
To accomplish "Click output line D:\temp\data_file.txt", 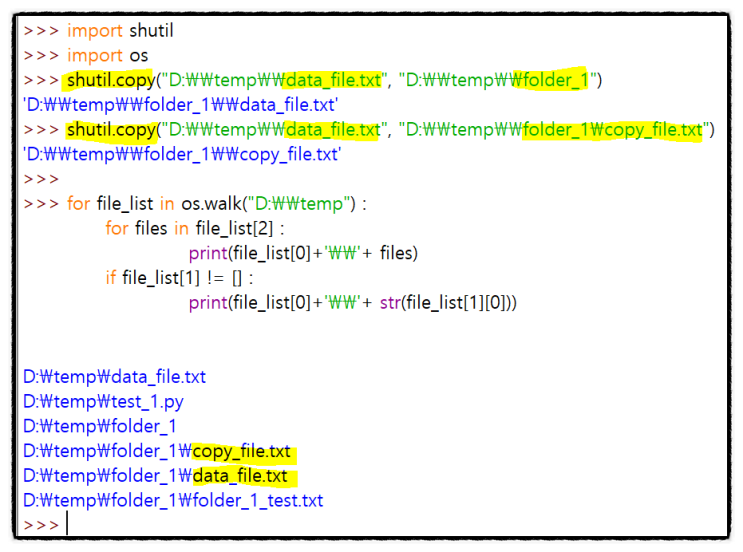I will click(115, 377).
